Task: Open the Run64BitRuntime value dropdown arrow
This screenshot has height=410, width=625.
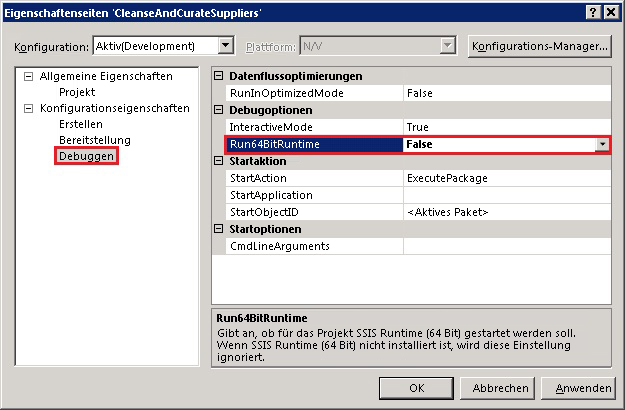Action: click(x=602, y=144)
